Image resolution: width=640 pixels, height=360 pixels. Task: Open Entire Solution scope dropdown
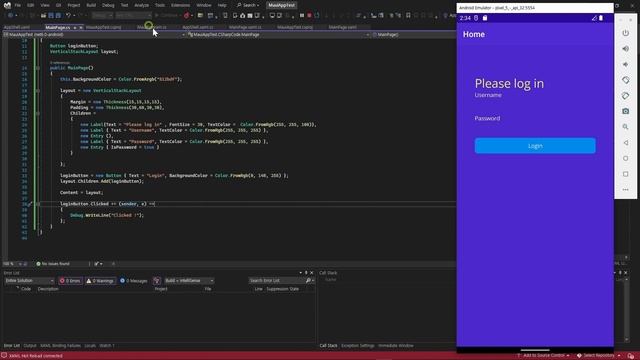point(29,281)
